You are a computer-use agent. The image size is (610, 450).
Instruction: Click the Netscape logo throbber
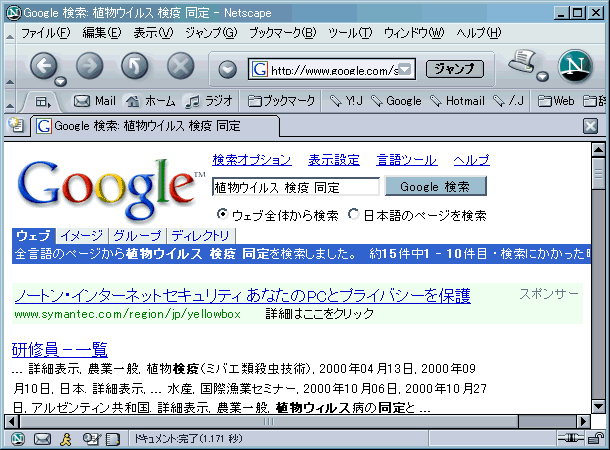575,67
